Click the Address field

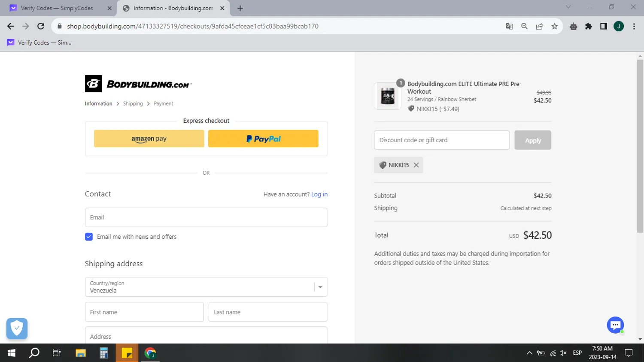click(206, 335)
